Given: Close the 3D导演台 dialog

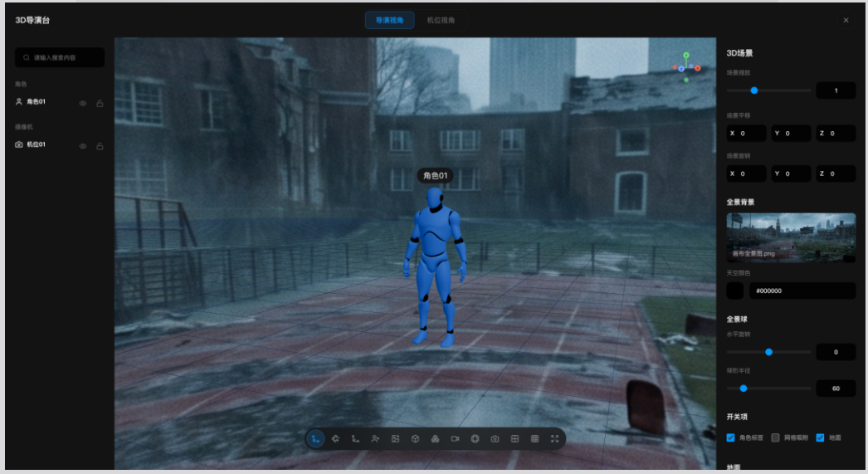Looking at the screenshot, I should coord(846,21).
